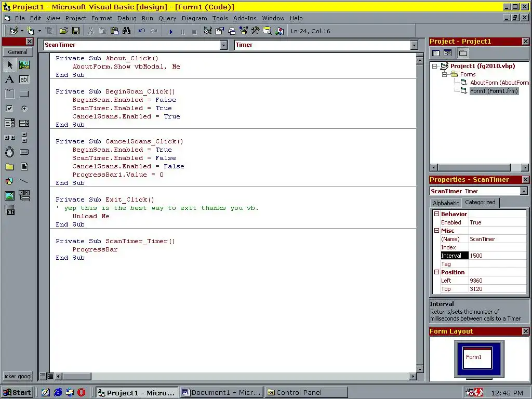Screen dimensions: 532x399
Task: Open the ScanTimer object dropdown in code window
Action: pos(223,45)
